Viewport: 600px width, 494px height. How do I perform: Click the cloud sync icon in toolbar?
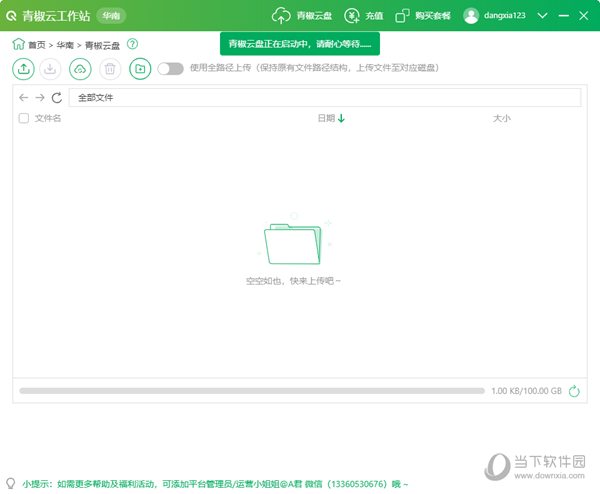click(x=80, y=69)
